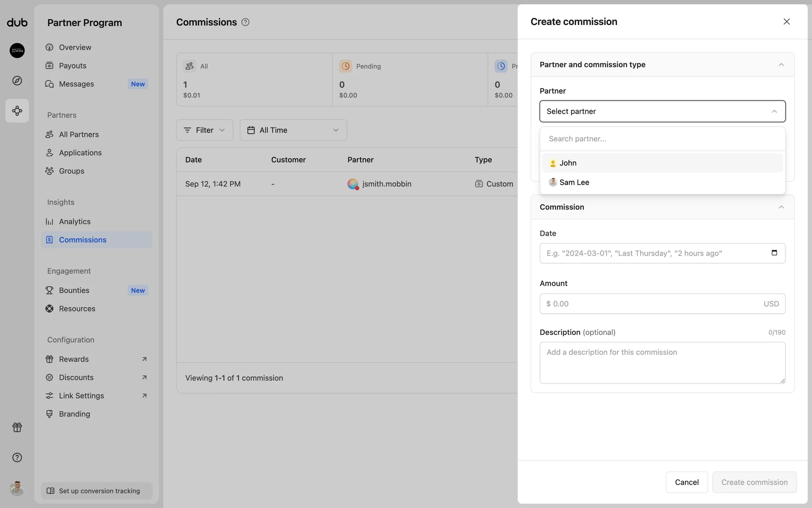Click the workspace avatar icon in left rail

(x=17, y=50)
